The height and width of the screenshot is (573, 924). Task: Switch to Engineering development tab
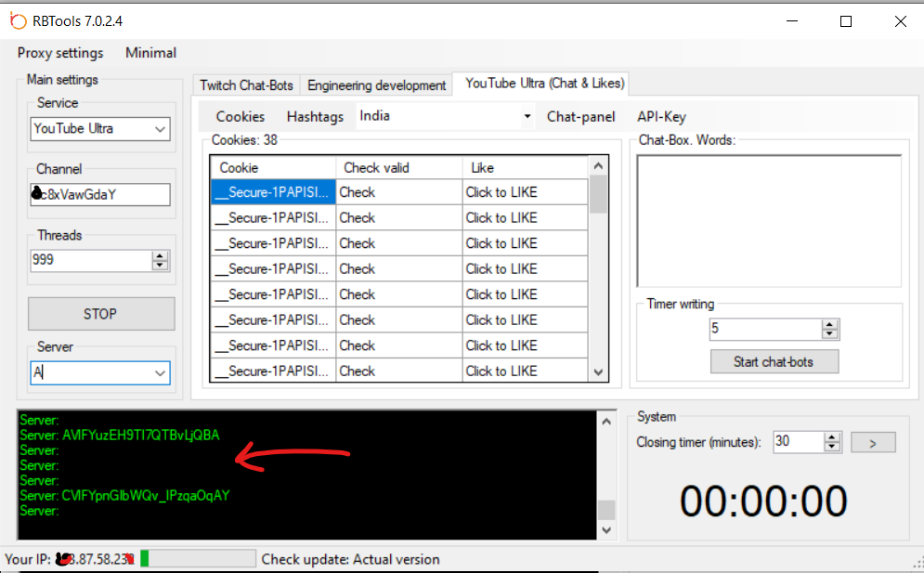pos(376,85)
